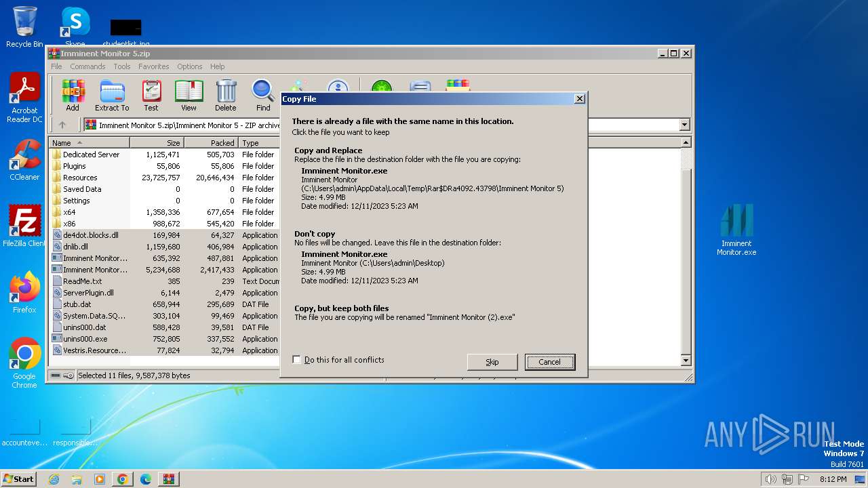Click the scroll-up arrow of the file list

tap(686, 142)
